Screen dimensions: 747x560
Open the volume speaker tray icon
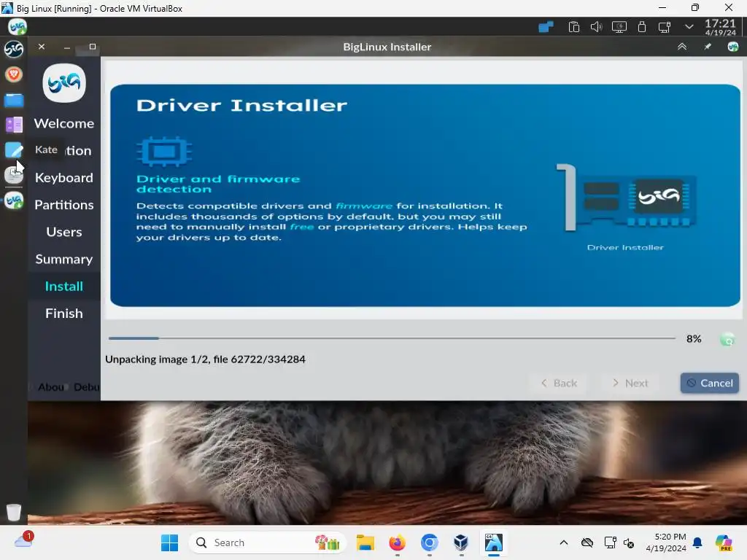point(596,27)
